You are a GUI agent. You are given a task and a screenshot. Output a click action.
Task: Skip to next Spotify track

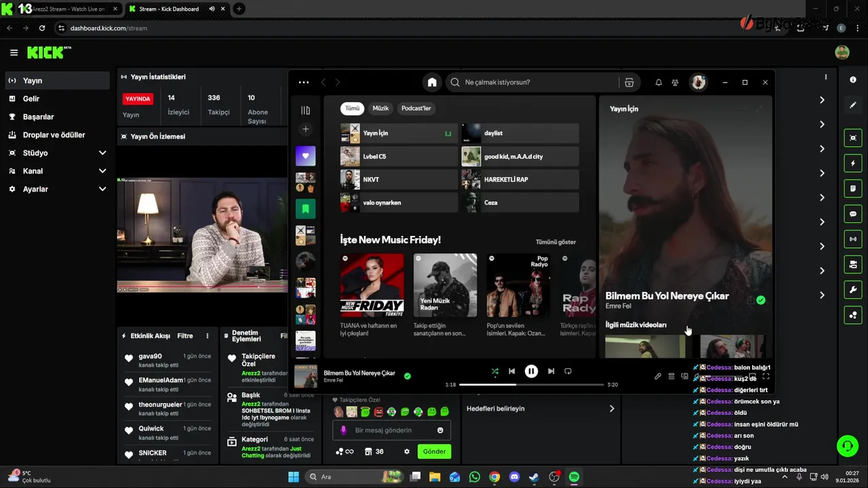[551, 371]
